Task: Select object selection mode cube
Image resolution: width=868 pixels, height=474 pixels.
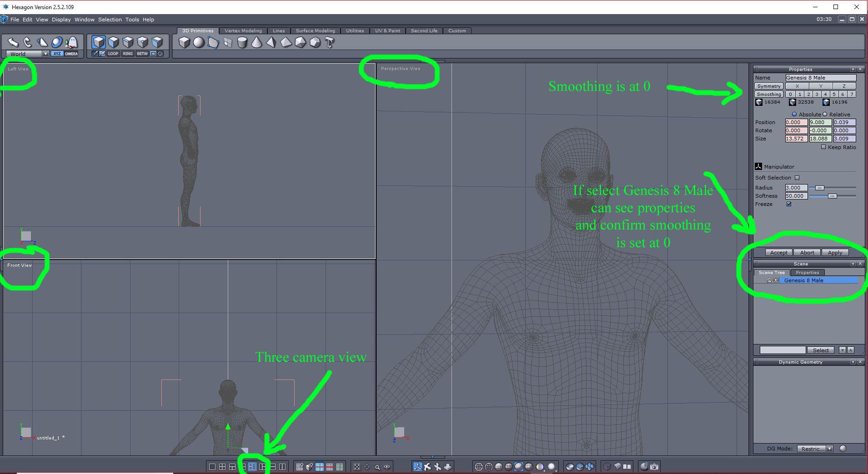Action: click(99, 42)
